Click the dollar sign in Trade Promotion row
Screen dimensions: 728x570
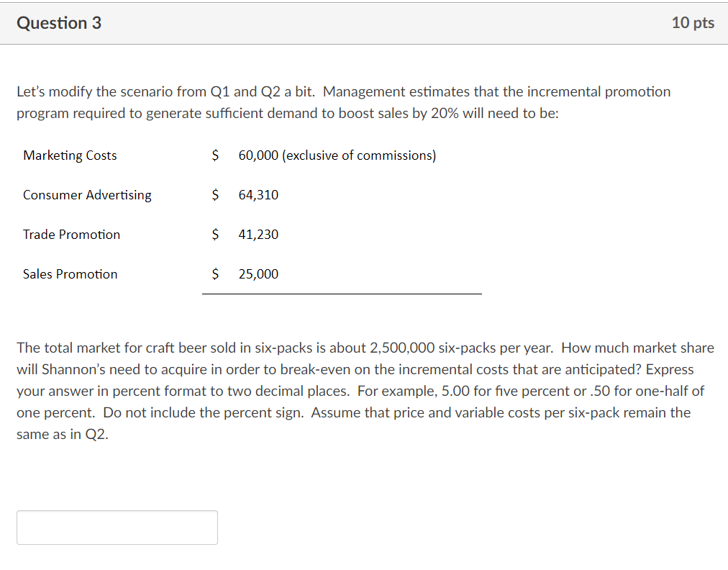click(214, 235)
